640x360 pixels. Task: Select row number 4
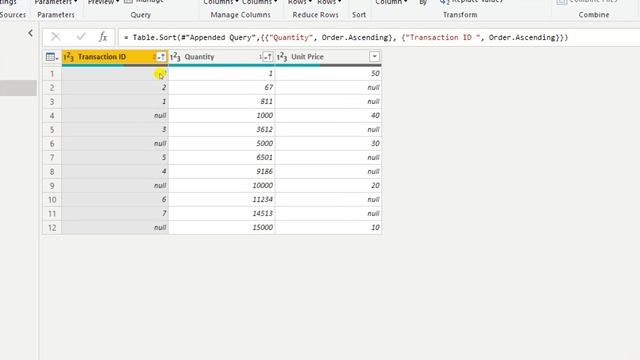tap(52, 116)
